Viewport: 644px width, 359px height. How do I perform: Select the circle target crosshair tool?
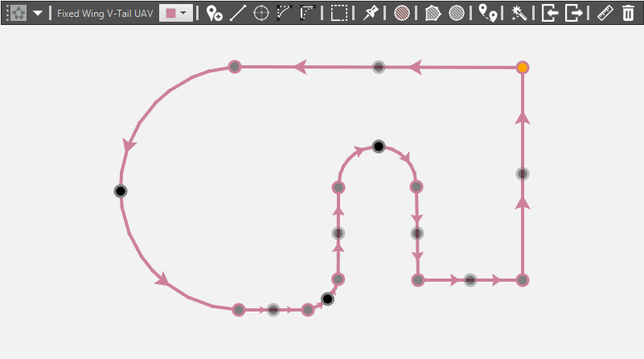pos(261,13)
